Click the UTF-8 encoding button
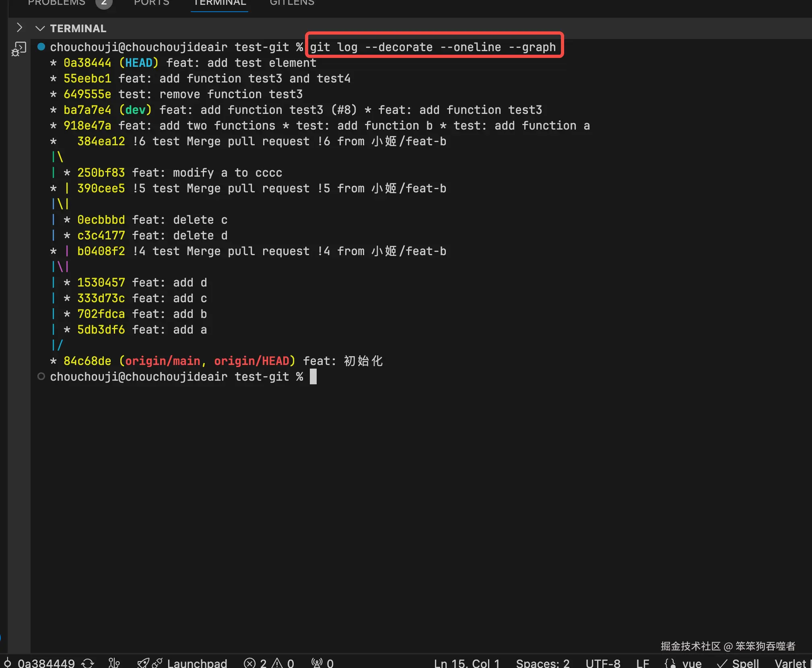 click(602, 663)
